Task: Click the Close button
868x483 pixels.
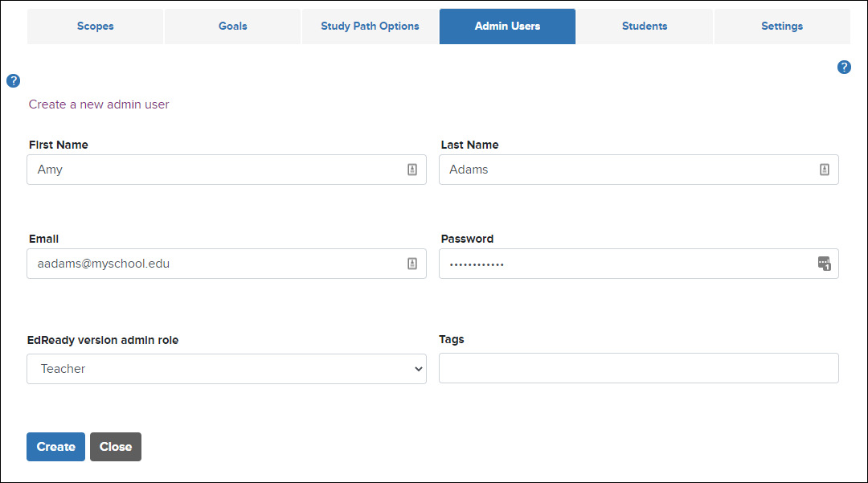Action: (116, 447)
